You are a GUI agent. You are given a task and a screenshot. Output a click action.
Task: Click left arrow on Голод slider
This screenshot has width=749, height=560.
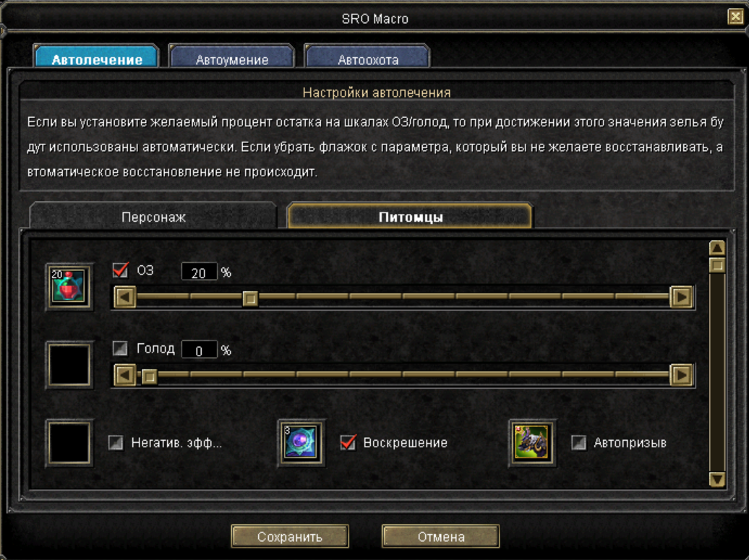pos(125,375)
